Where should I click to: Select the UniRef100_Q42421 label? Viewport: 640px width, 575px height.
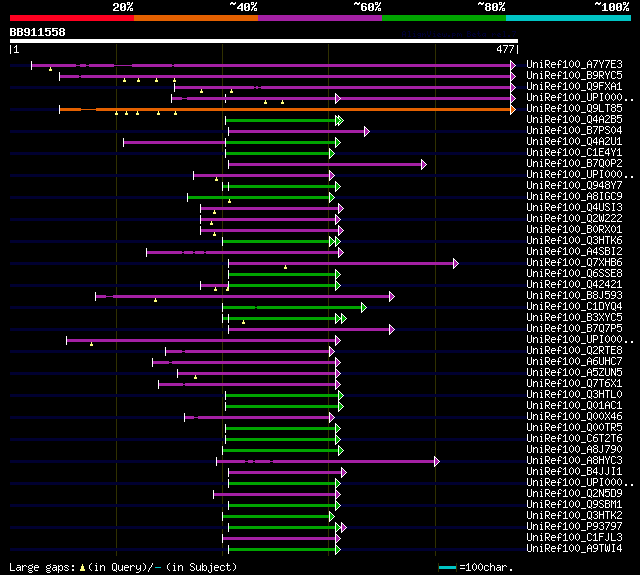click(x=574, y=285)
